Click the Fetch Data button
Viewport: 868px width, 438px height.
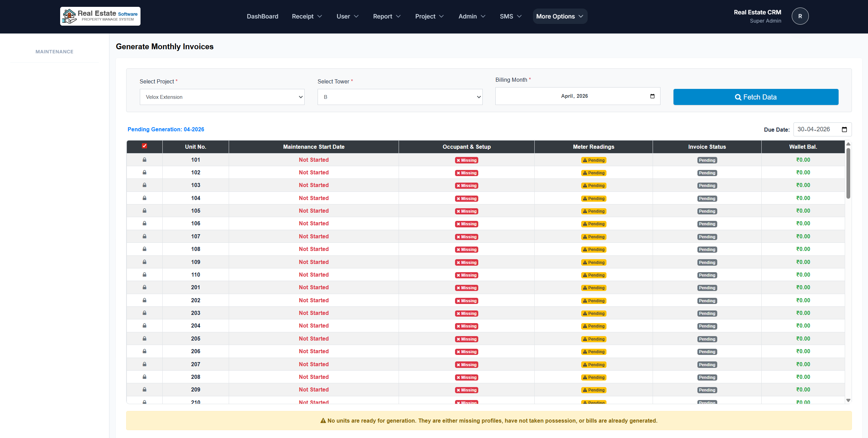756,97
